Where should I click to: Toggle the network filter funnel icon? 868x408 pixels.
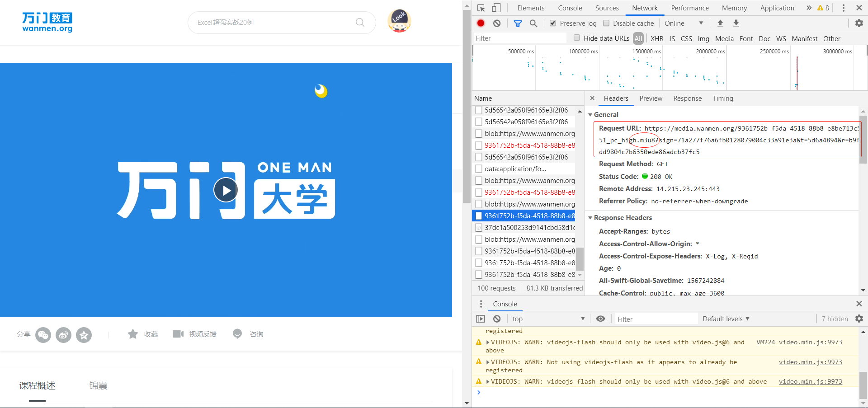(x=518, y=23)
